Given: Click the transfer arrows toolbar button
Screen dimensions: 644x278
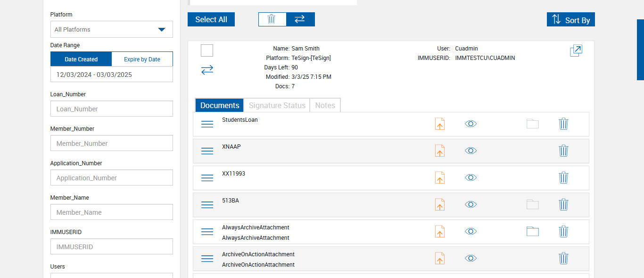Looking at the screenshot, I should coord(300,19).
